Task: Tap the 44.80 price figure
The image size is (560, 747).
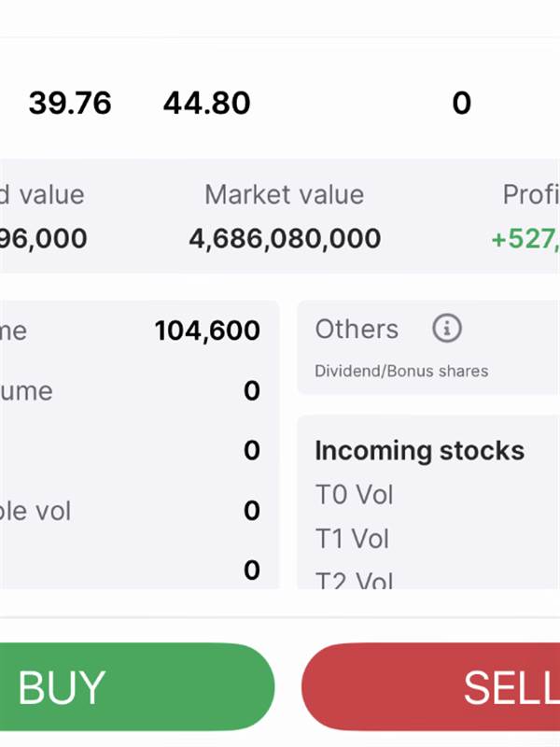Action: [206, 103]
